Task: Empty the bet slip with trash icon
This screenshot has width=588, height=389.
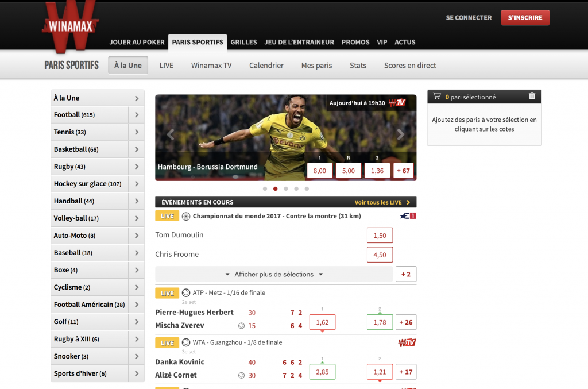Action: pyautogui.click(x=532, y=96)
